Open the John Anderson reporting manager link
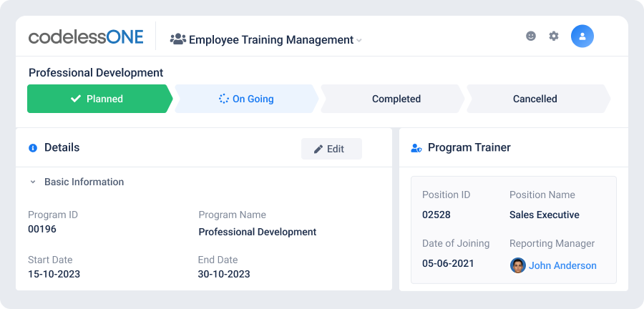Screen dimensions: 644x309 pos(562,265)
